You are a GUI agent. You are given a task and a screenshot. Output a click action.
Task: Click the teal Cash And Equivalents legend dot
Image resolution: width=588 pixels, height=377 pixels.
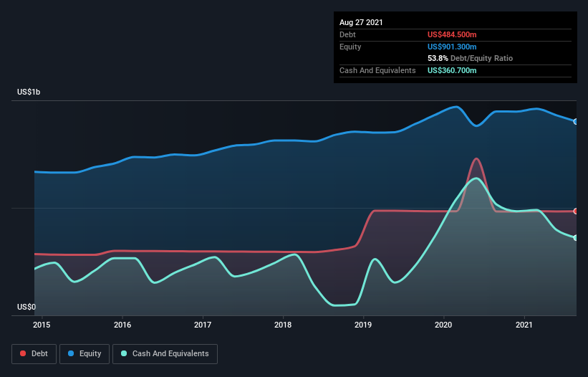(x=124, y=353)
